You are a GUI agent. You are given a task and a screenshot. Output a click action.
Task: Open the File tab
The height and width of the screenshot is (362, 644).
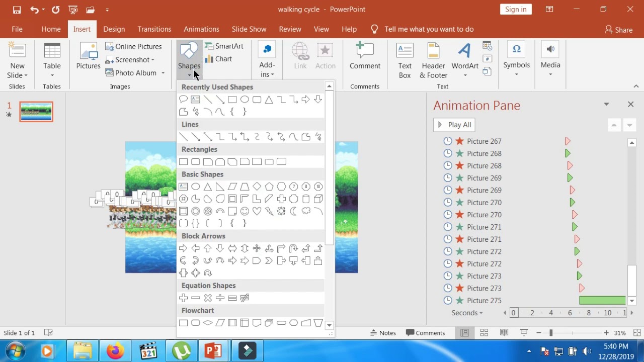click(x=17, y=29)
